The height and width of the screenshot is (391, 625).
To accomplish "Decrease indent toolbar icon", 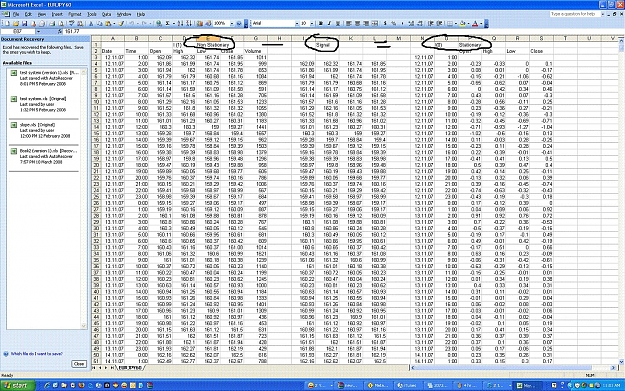I will (430, 24).
